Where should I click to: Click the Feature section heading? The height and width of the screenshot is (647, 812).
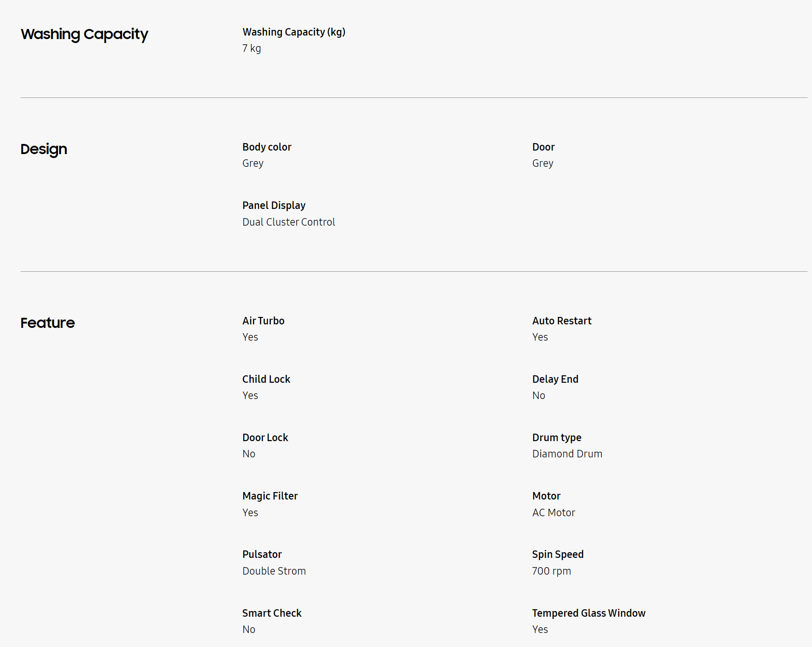coord(47,323)
